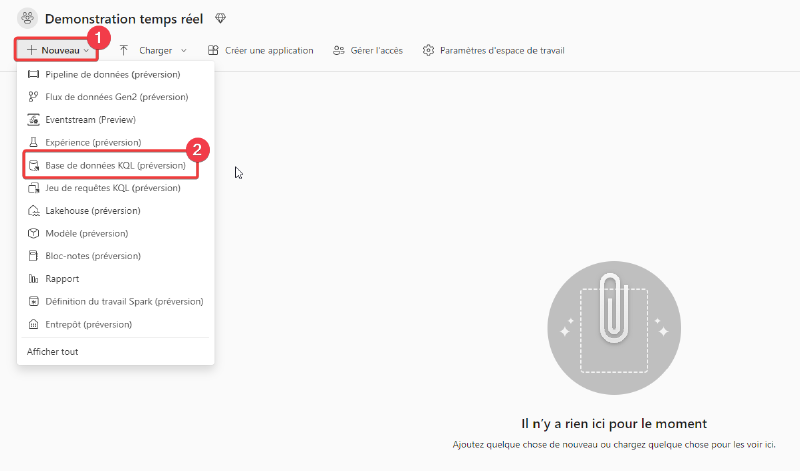Click the Pipeline de données icon
The image size is (800, 471).
click(33, 75)
